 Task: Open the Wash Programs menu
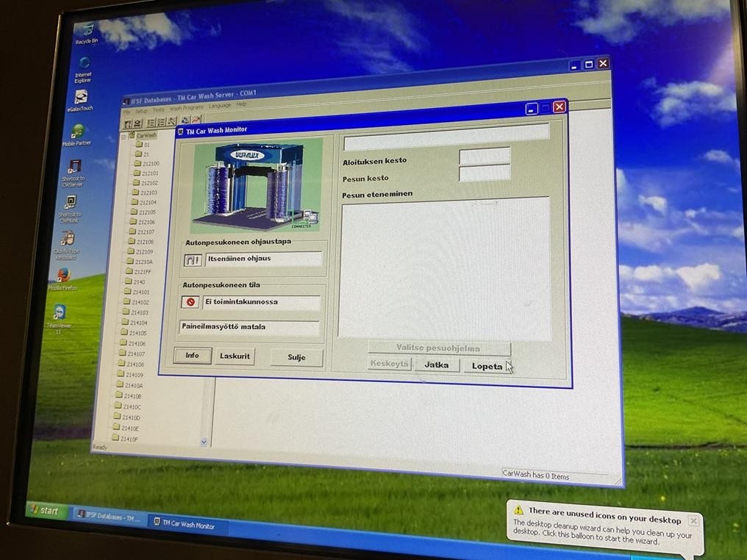pyautogui.click(x=187, y=107)
